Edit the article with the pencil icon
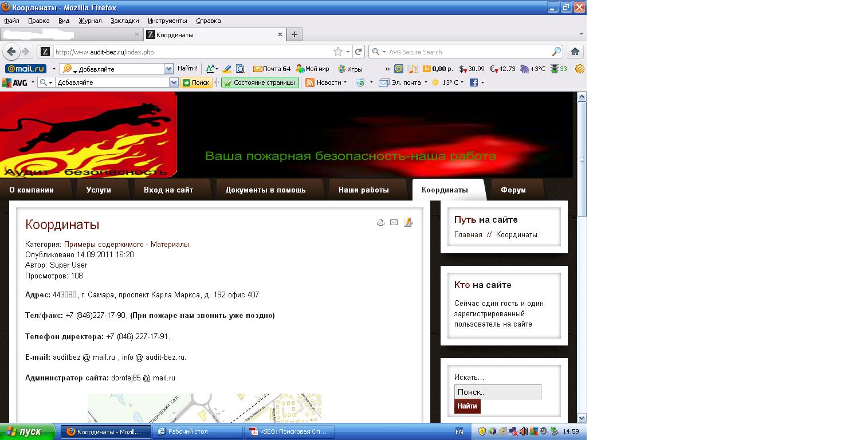This screenshot has width=868, height=440. [408, 222]
